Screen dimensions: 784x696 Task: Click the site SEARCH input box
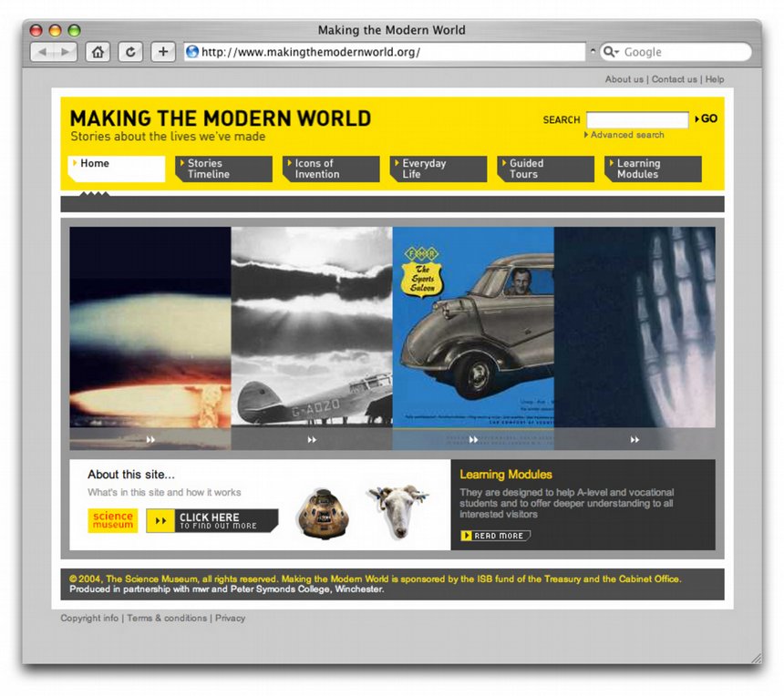637,120
